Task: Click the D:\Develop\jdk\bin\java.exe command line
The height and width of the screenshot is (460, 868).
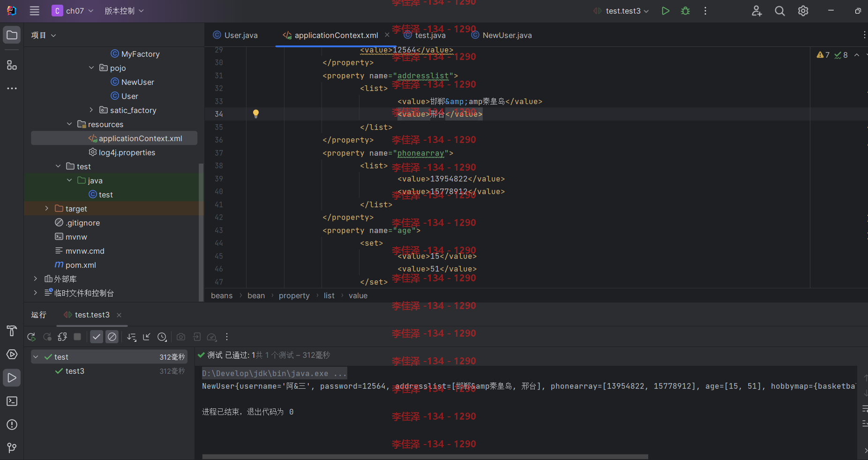Action: [275, 373]
